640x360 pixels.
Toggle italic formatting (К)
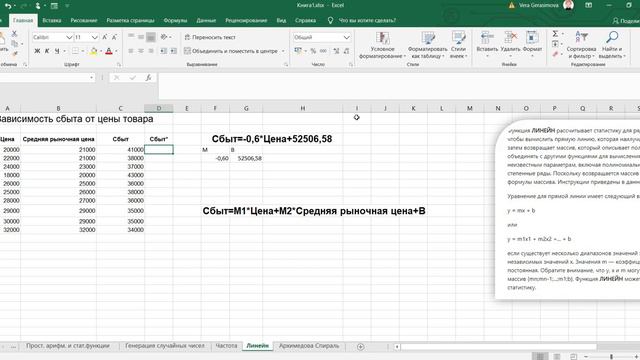coord(47,51)
